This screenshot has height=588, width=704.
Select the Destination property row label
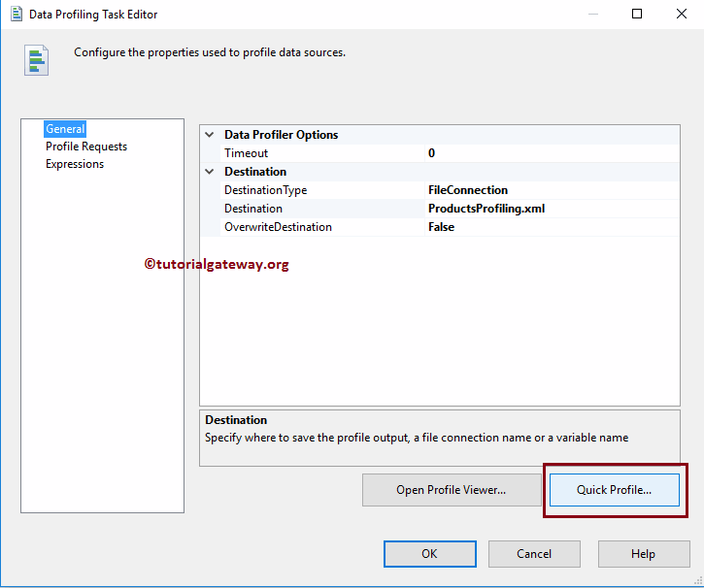click(253, 209)
